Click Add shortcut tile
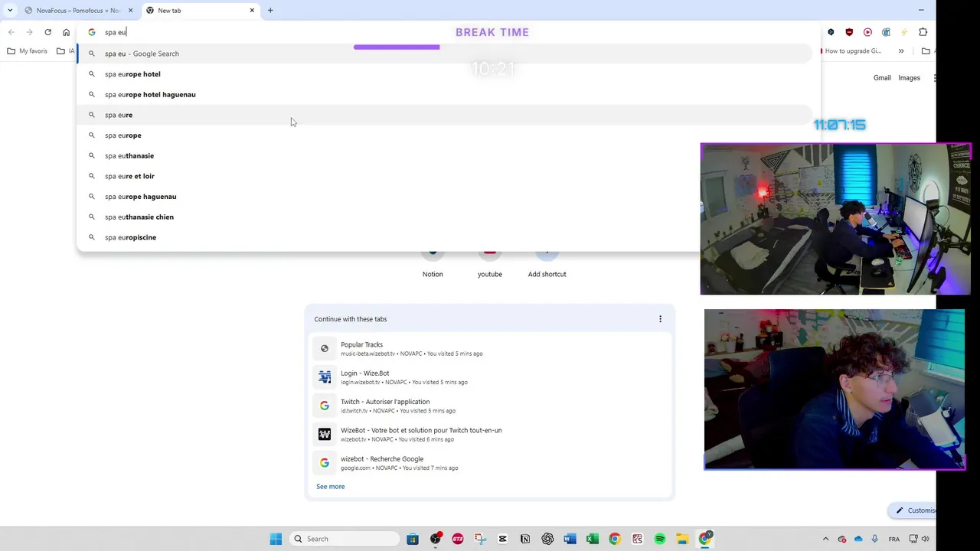Image resolution: width=980 pixels, height=551 pixels. pos(547,264)
